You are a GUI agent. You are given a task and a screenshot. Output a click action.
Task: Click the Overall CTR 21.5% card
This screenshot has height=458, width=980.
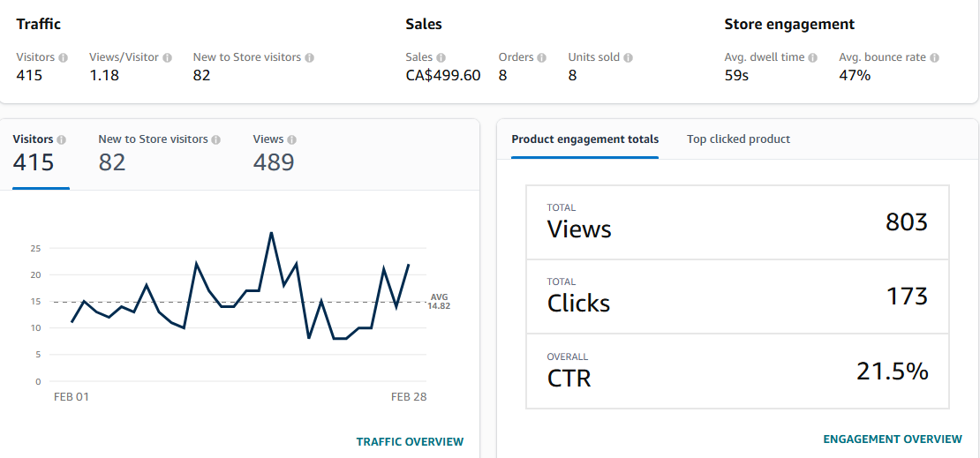[x=737, y=371]
